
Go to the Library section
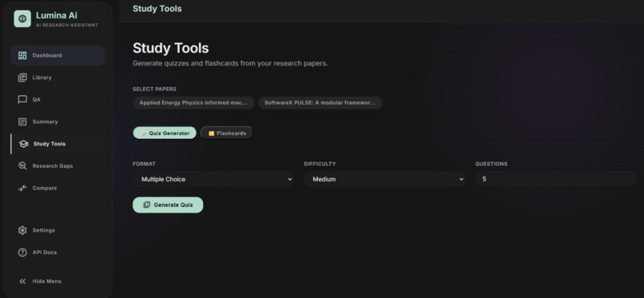(x=42, y=77)
